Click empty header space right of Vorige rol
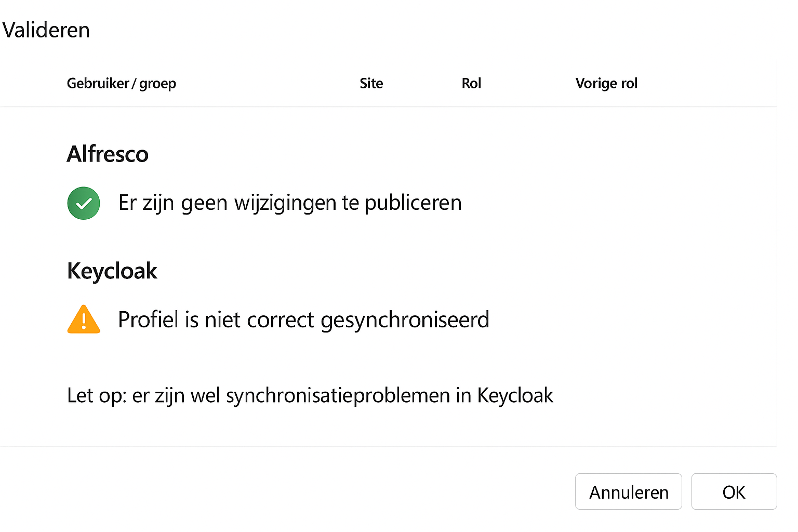The width and height of the screenshot is (798, 532). click(x=712, y=83)
